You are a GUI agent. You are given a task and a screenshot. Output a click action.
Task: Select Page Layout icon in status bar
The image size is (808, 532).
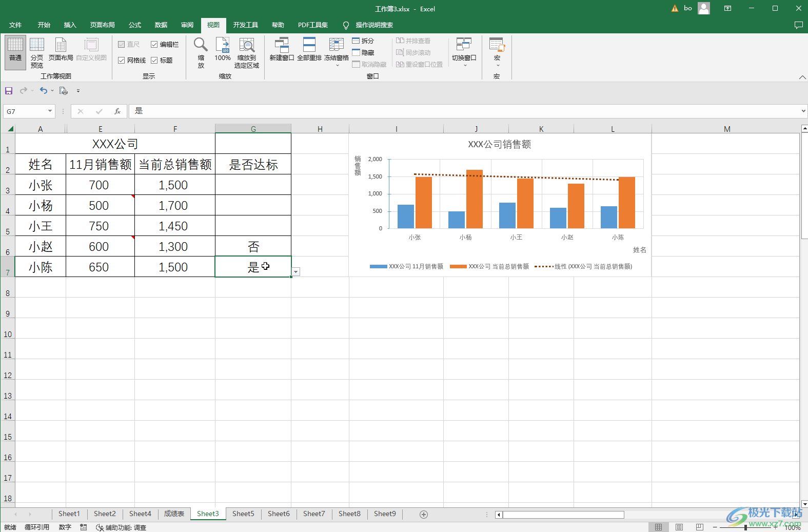[x=679, y=527]
